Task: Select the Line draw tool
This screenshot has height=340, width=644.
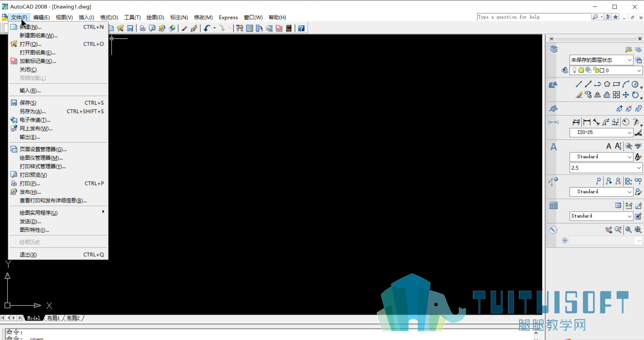Action: (578, 84)
